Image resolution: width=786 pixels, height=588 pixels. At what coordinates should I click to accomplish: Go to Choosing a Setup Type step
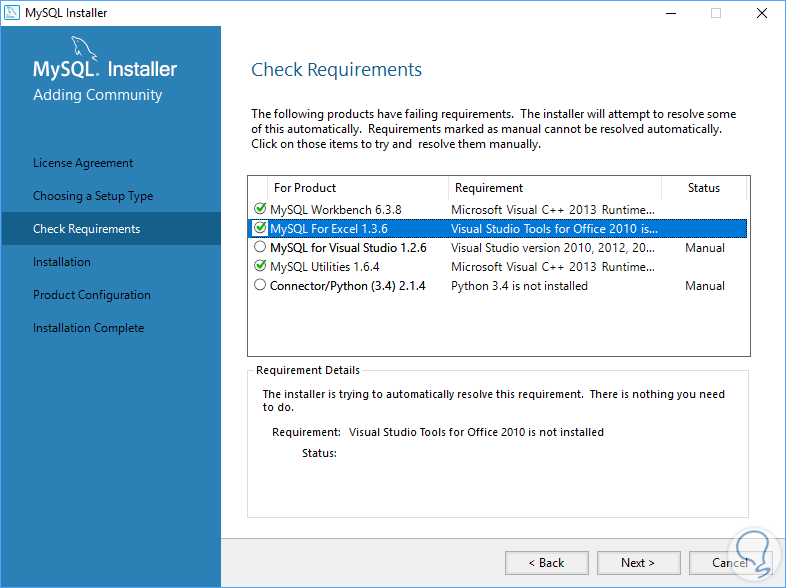coord(93,196)
